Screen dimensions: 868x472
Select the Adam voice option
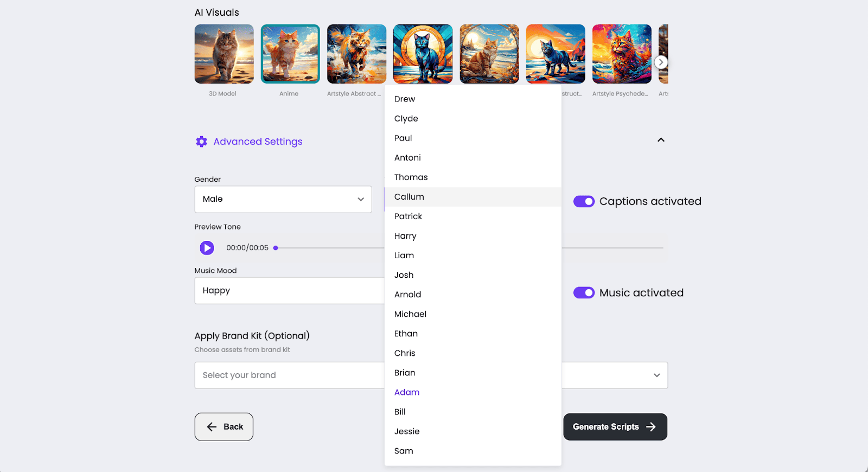tap(407, 392)
